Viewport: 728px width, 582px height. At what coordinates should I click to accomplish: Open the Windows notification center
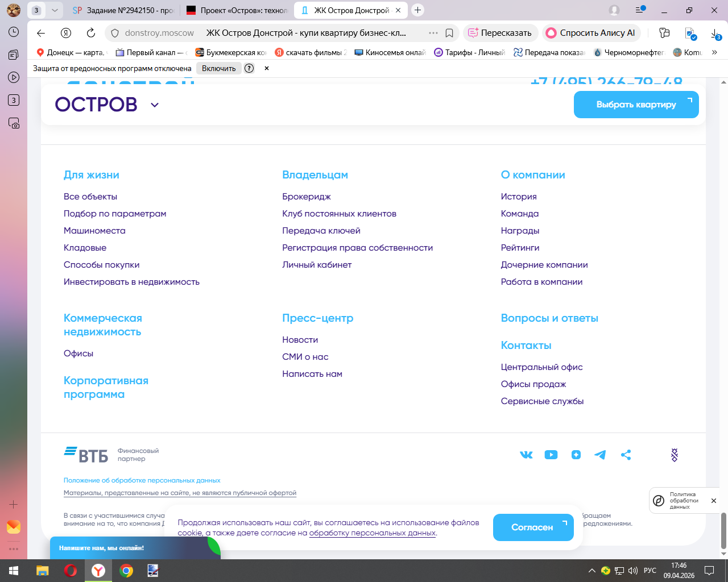point(709,571)
